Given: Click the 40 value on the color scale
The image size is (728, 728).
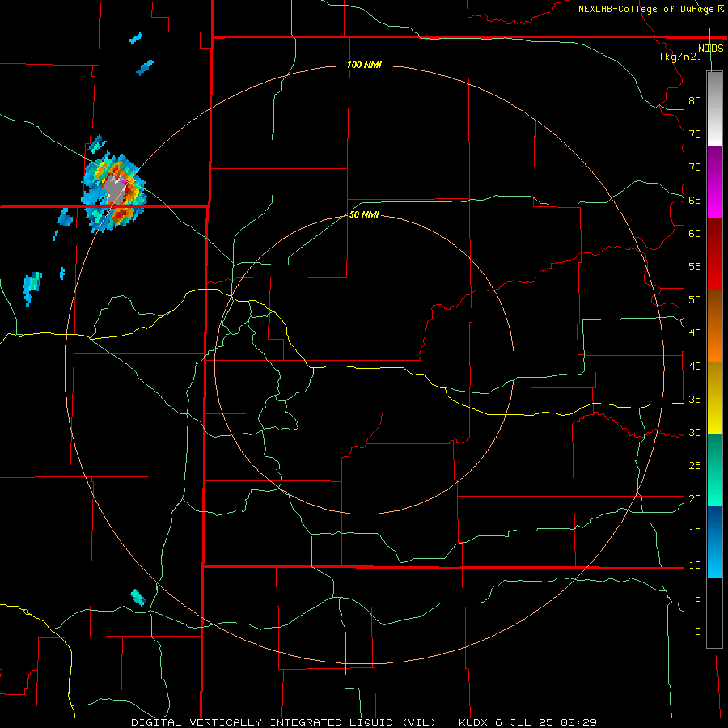Looking at the screenshot, I should click(x=695, y=366).
